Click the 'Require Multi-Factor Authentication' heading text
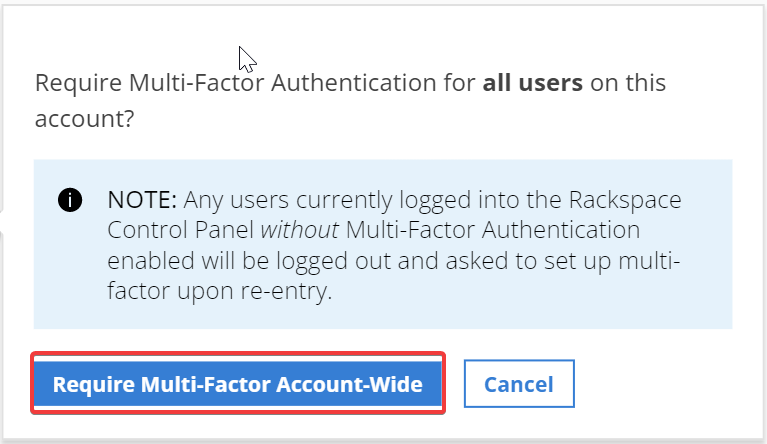 [x=236, y=83]
